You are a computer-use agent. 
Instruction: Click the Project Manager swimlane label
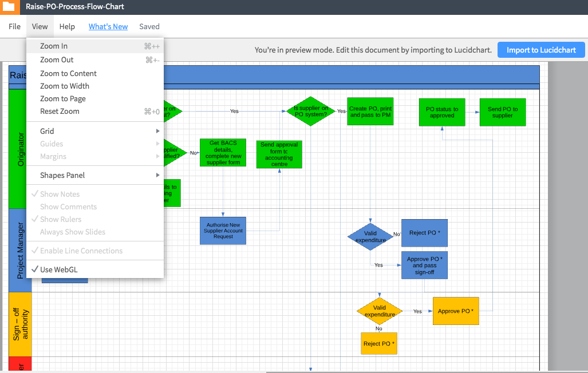coord(20,251)
